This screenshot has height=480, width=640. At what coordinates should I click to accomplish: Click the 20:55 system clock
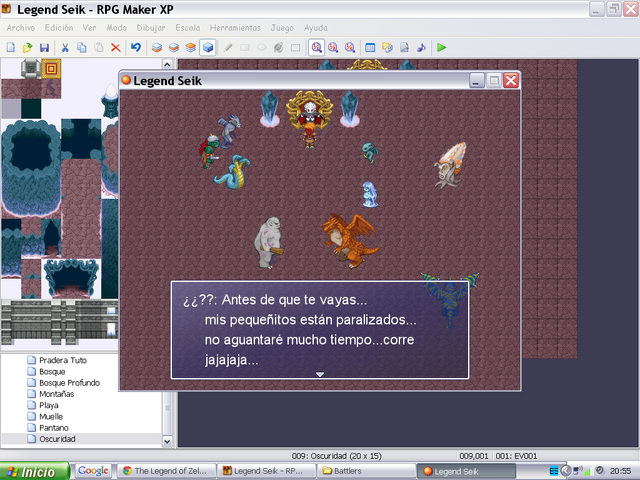[620, 471]
